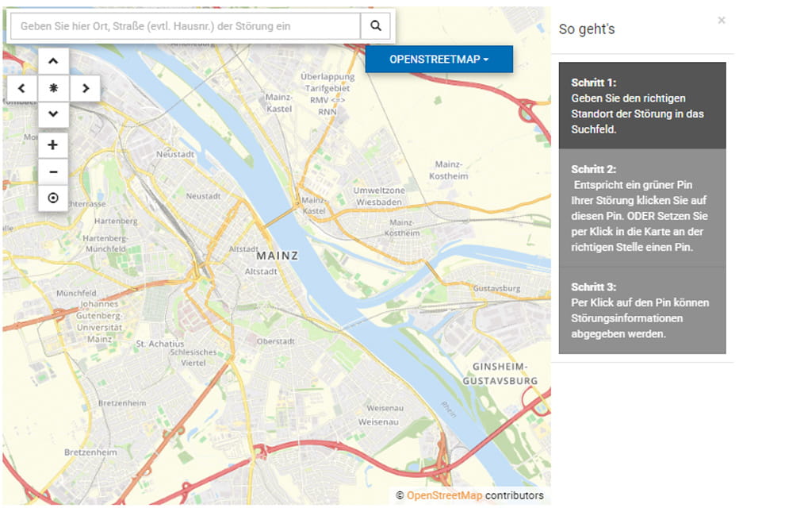The height and width of the screenshot is (508, 812).
Task: Select the Schritt 3 instruction box
Action: pos(642,310)
